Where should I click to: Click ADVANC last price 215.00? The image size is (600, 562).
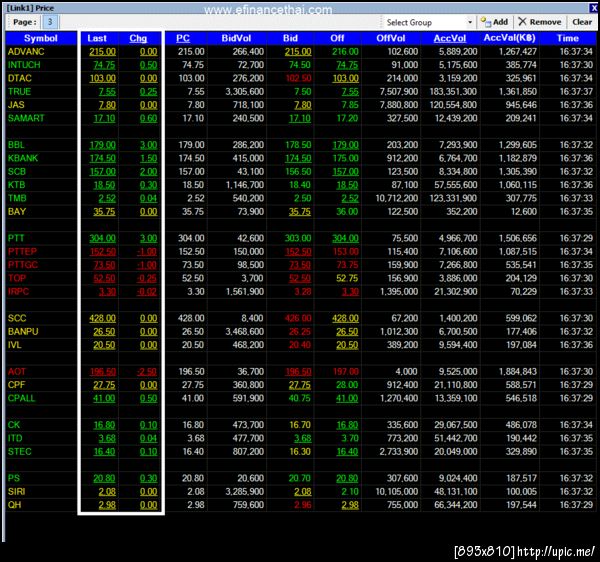[x=103, y=52]
